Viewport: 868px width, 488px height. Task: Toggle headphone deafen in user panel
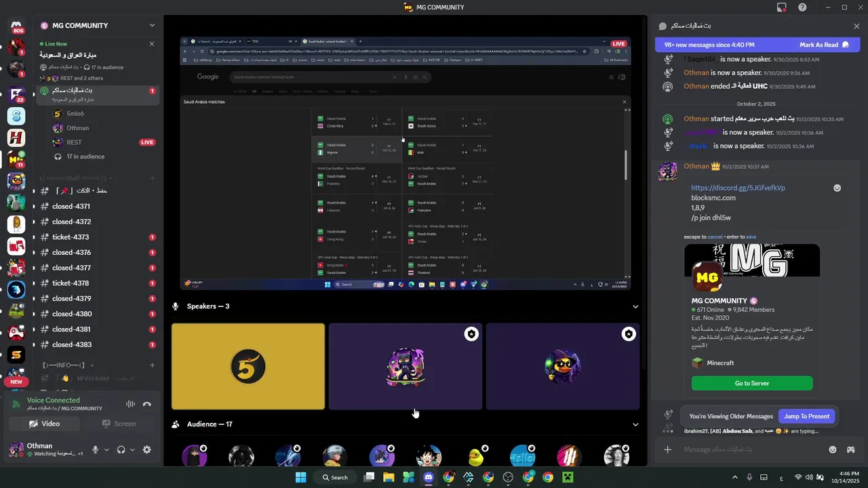121,449
